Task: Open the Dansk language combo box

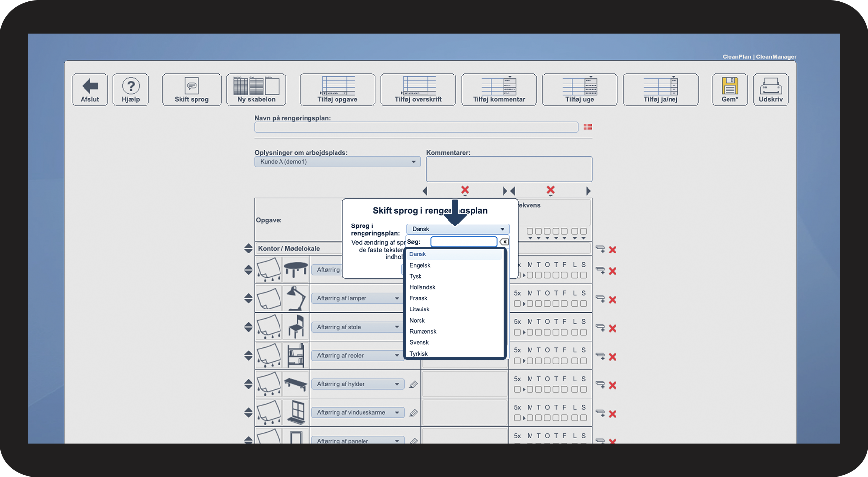Action: pyautogui.click(x=458, y=229)
